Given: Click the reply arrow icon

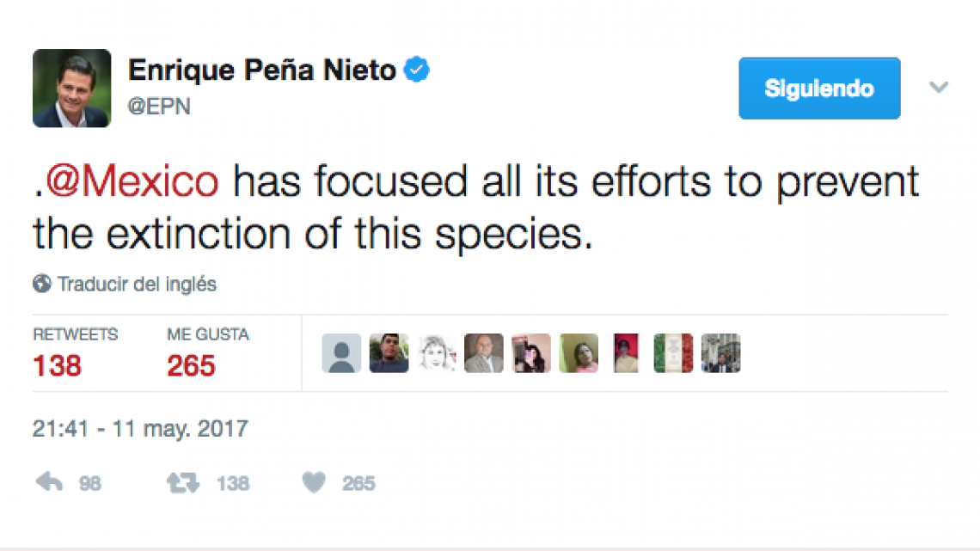Looking at the screenshot, I should 49,482.
